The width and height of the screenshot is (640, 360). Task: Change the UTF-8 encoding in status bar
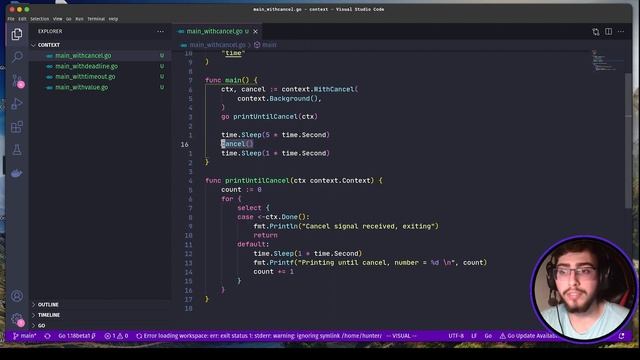click(456, 336)
